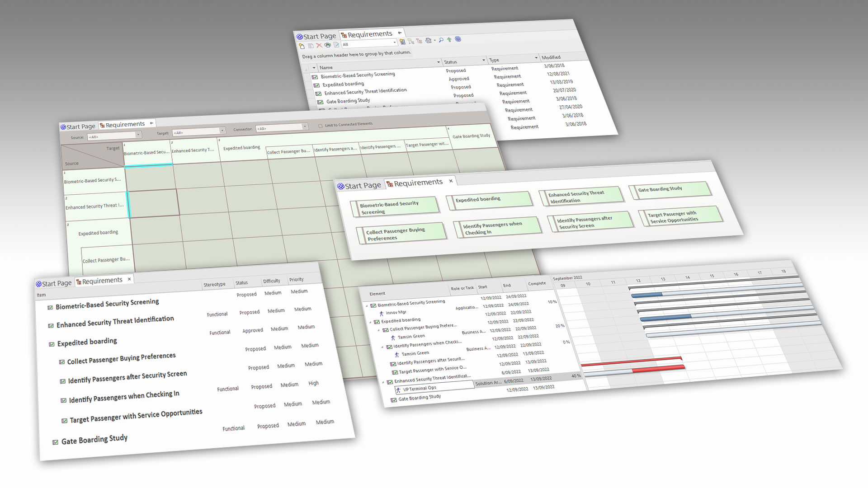Click the green up arrow icon
868x488 pixels.
(449, 39)
